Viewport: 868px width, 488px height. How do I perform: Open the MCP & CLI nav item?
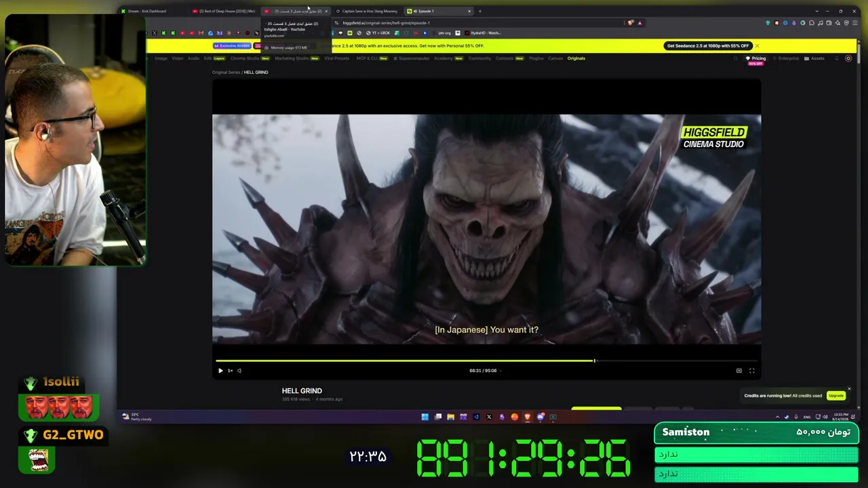(x=372, y=58)
